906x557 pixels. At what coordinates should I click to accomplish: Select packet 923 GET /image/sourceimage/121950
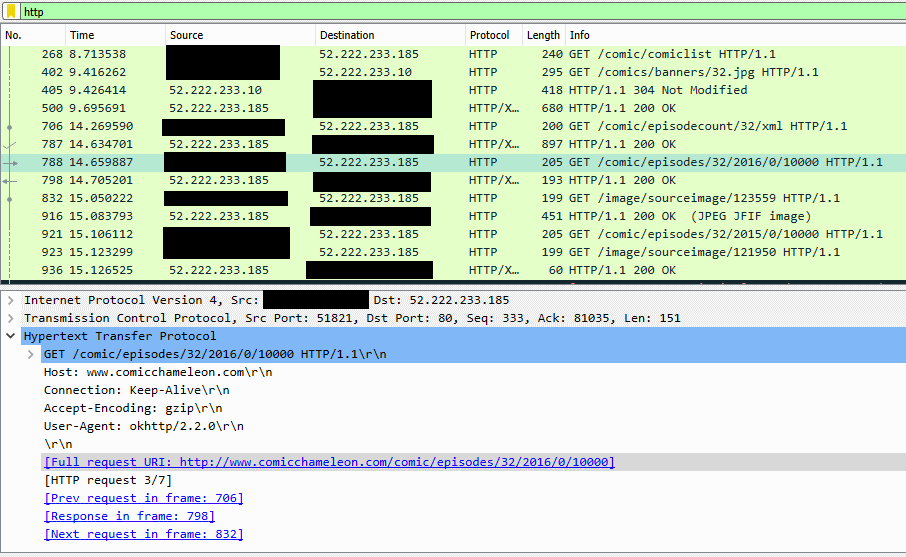(x=453, y=252)
